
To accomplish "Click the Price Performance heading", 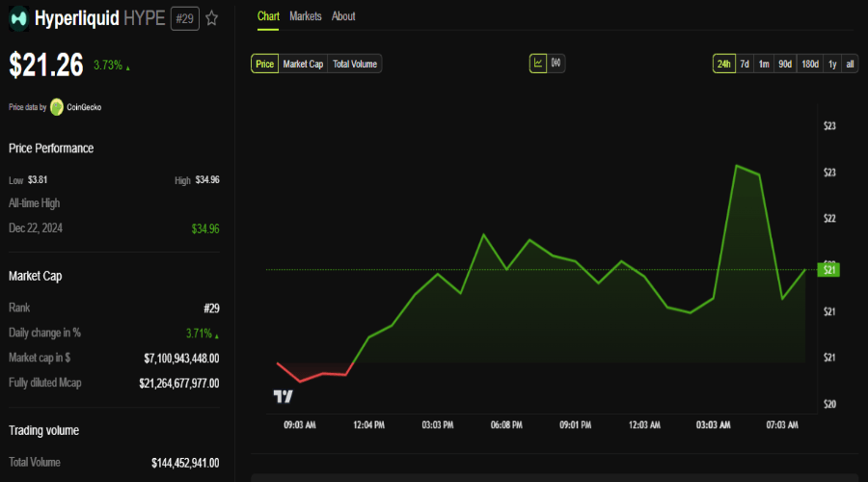I will click(x=51, y=148).
